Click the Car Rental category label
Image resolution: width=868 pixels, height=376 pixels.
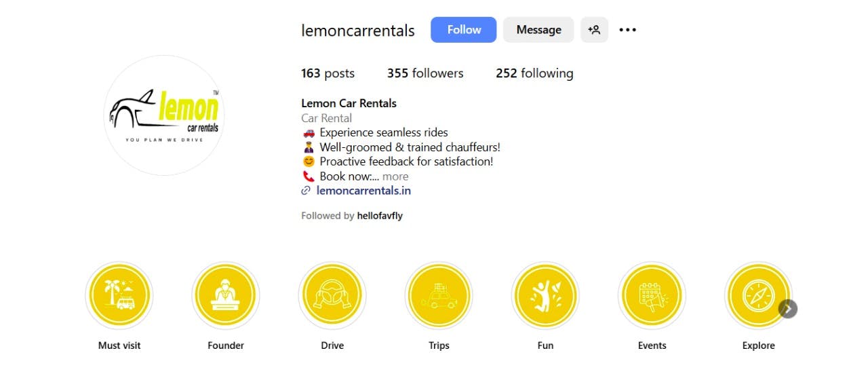(x=327, y=118)
